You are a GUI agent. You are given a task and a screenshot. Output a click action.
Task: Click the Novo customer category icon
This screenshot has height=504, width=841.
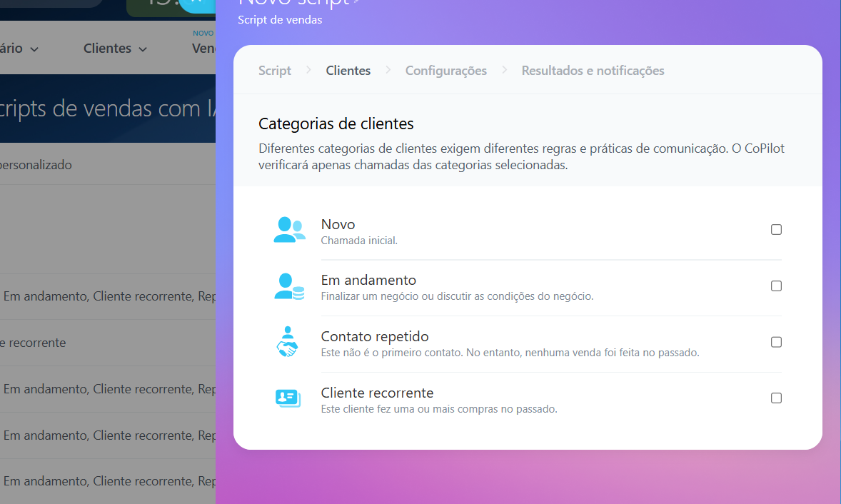[x=289, y=230]
